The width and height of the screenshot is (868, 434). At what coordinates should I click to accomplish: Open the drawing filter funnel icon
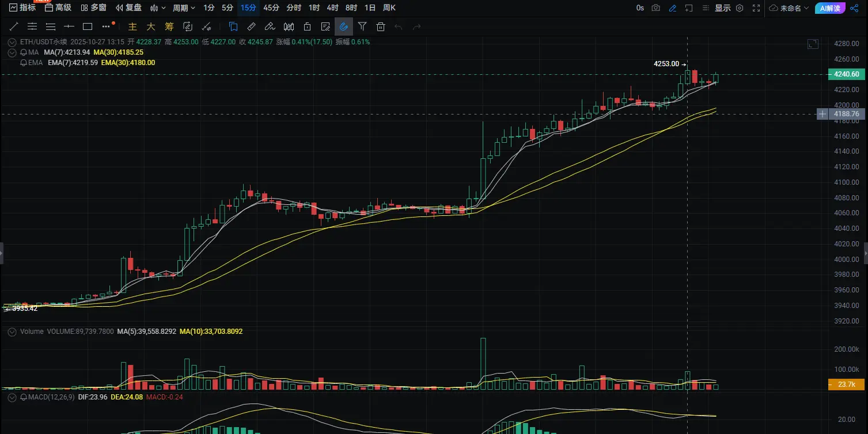(x=362, y=26)
